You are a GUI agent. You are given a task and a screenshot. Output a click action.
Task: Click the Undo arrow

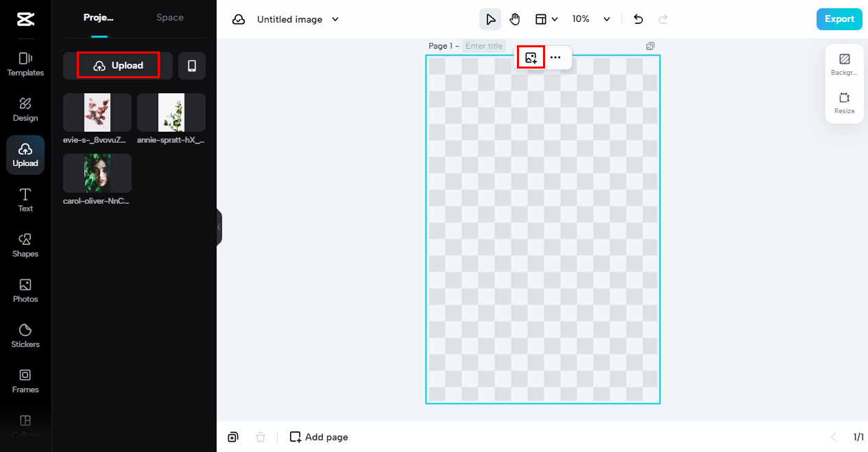638,19
